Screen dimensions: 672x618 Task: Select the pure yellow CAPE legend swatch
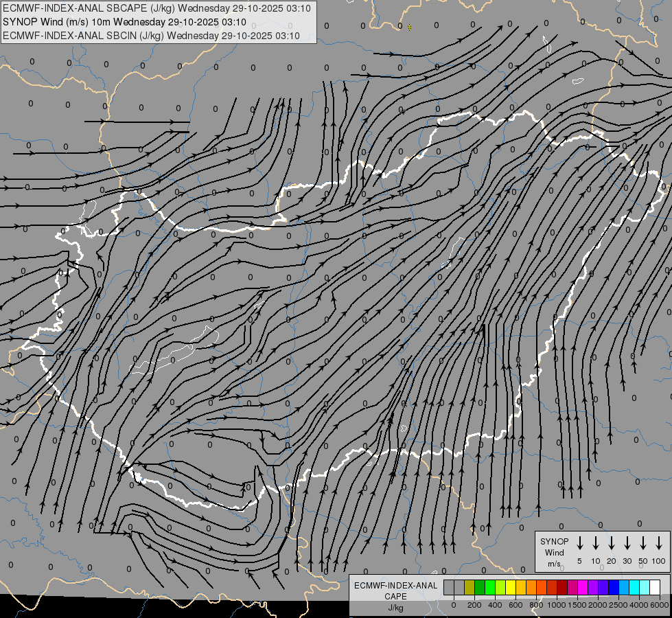pyautogui.click(x=511, y=587)
